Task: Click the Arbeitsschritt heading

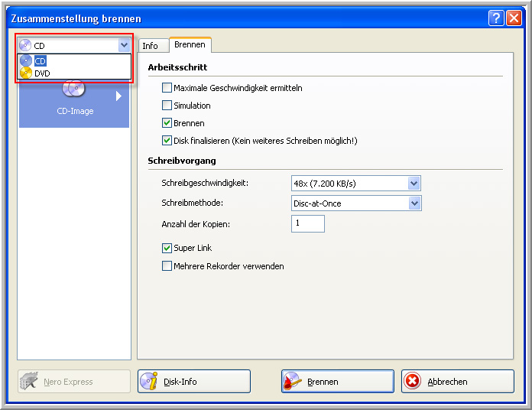Action: 177,67
